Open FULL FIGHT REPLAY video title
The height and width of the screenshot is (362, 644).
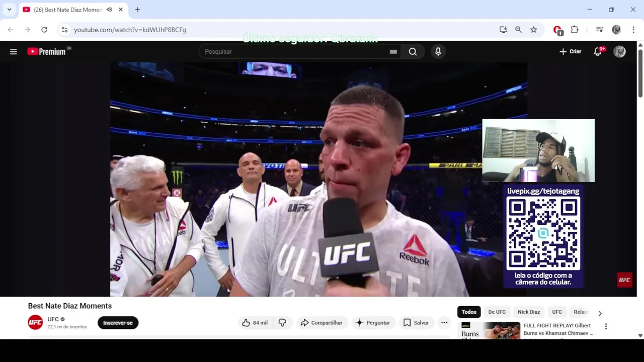click(x=558, y=329)
